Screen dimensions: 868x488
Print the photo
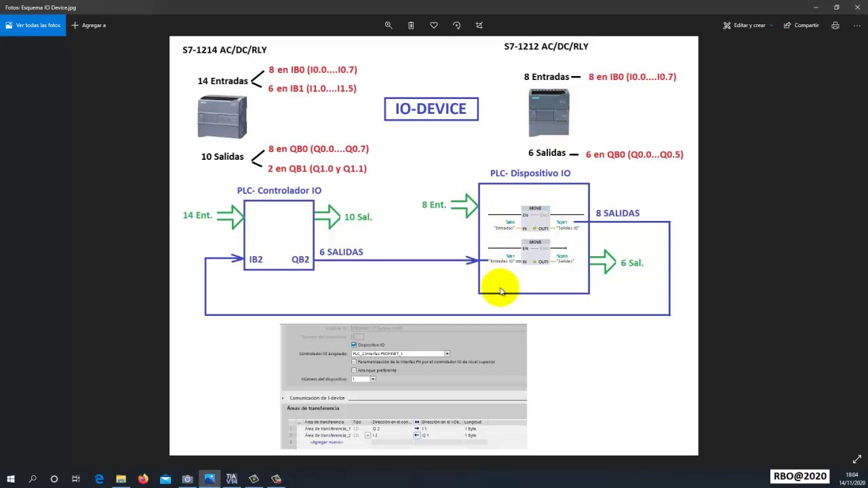pyautogui.click(x=835, y=25)
